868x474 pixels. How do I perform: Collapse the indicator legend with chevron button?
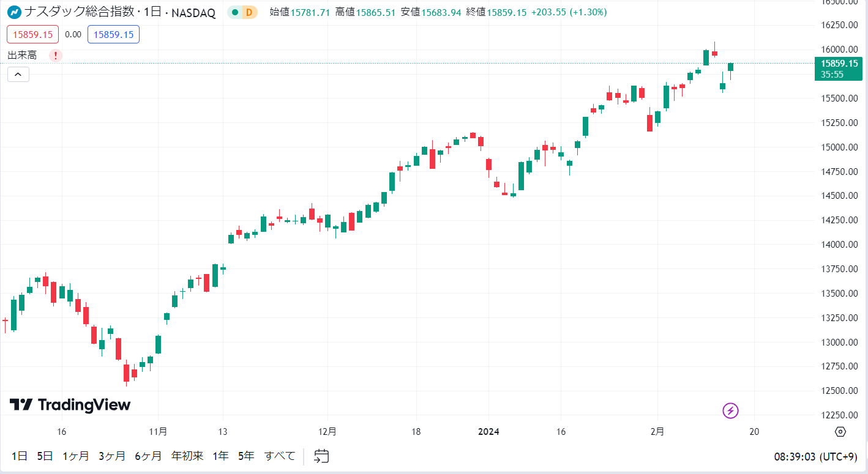click(18, 75)
